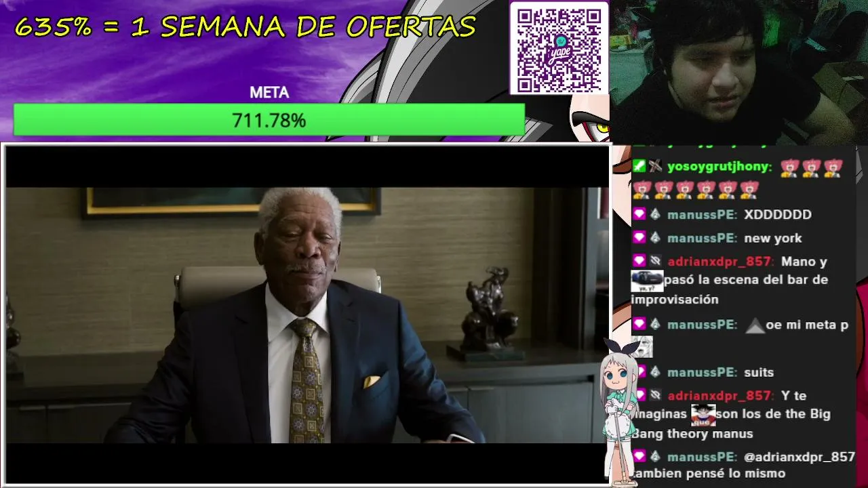Click the 'ambien pensé lo mismo' chat text

click(709, 474)
